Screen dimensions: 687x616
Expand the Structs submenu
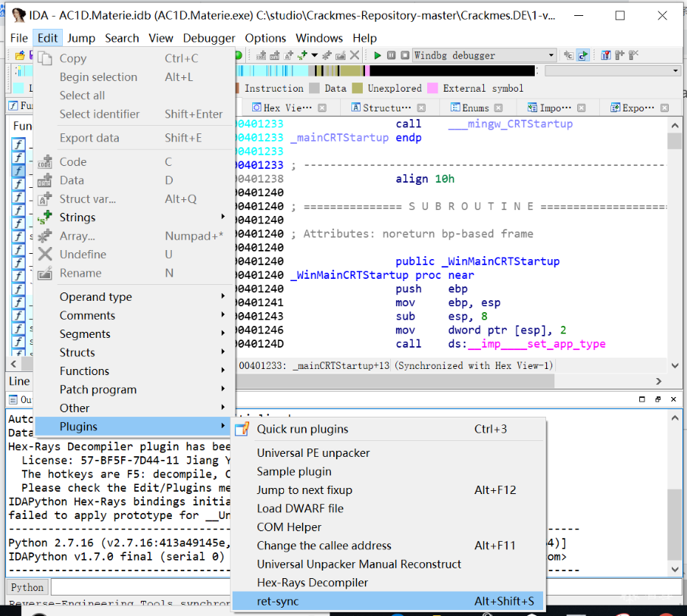pyautogui.click(x=133, y=352)
